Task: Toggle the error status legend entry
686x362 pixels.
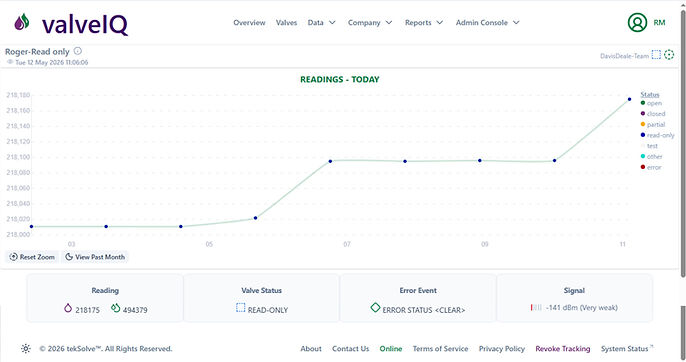Action: point(651,167)
